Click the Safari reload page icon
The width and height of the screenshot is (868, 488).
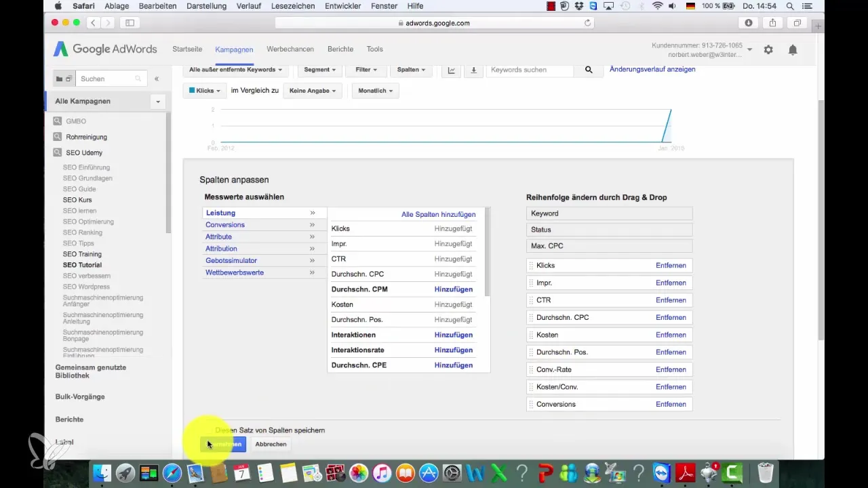[588, 23]
